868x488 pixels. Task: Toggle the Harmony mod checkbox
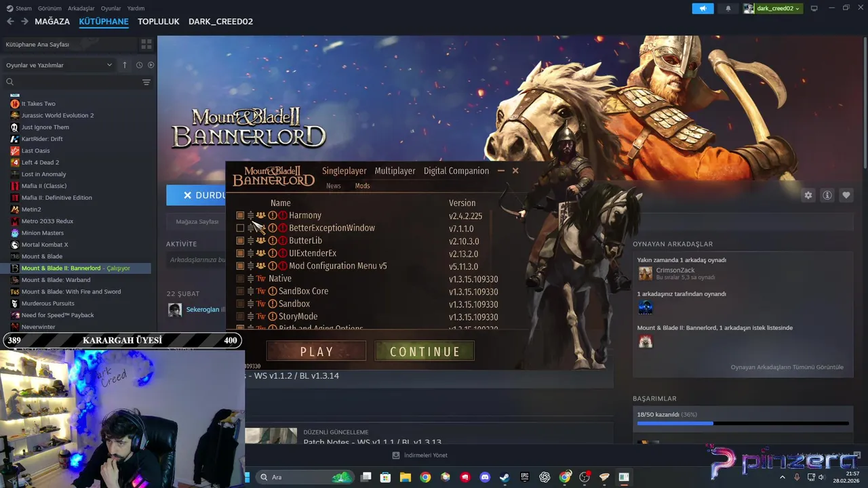tap(240, 216)
